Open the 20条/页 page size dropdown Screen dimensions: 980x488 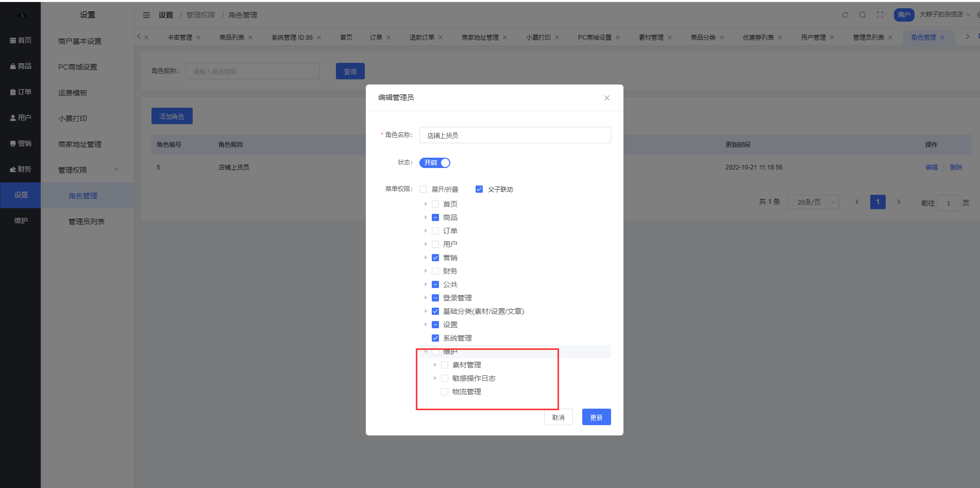click(x=813, y=202)
